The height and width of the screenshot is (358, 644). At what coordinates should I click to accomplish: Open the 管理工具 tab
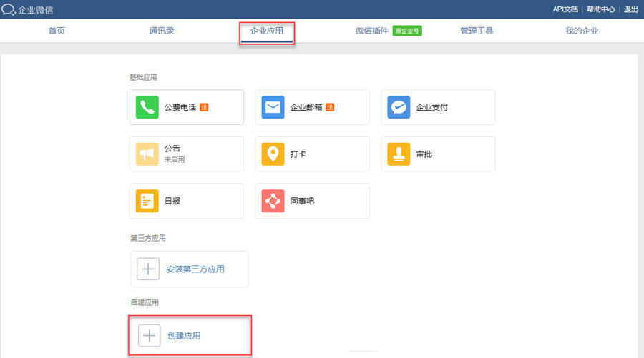pos(477,31)
